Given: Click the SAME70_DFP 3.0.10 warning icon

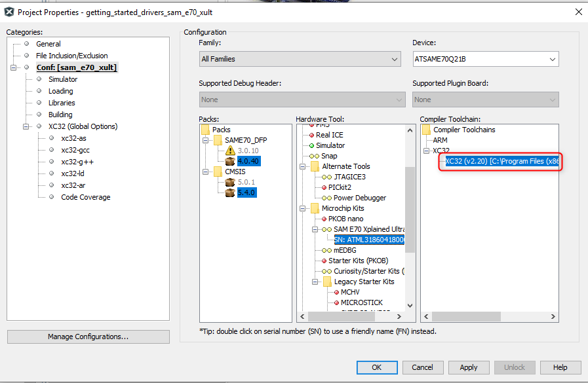Looking at the screenshot, I should (229, 151).
